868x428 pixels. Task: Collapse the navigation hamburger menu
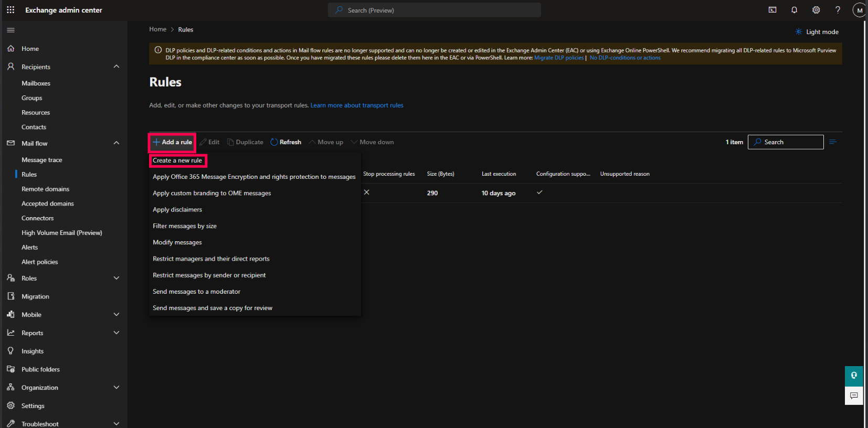pos(10,30)
